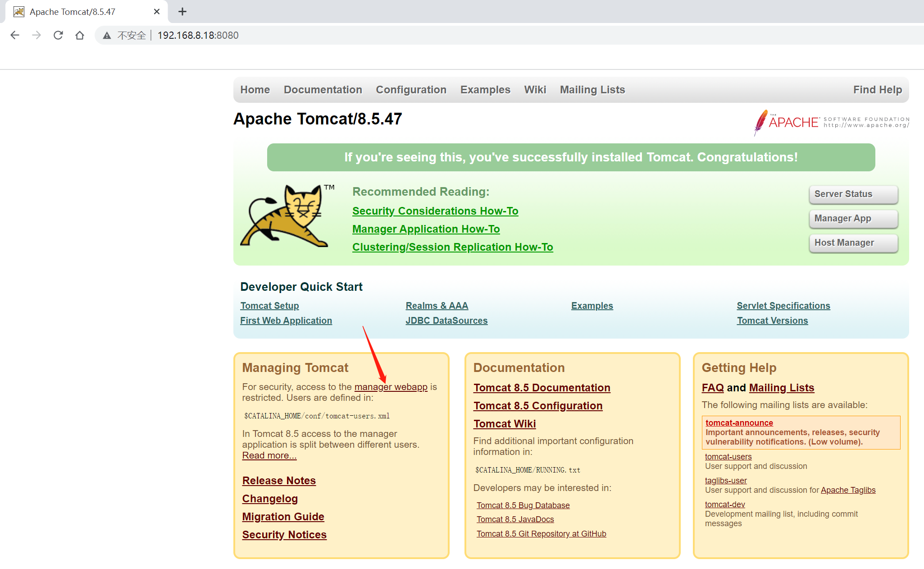The image size is (924, 569).
Task: Open the Tomcat Setup link
Action: [269, 306]
